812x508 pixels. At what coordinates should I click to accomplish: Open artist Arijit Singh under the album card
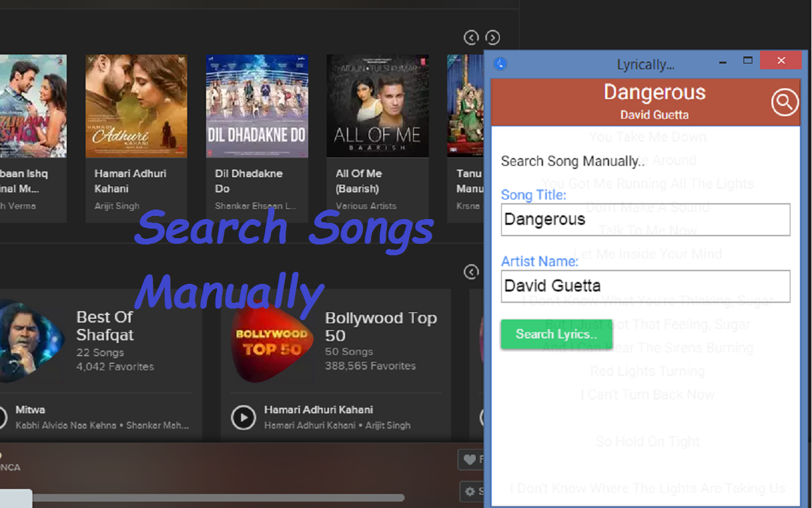[117, 206]
